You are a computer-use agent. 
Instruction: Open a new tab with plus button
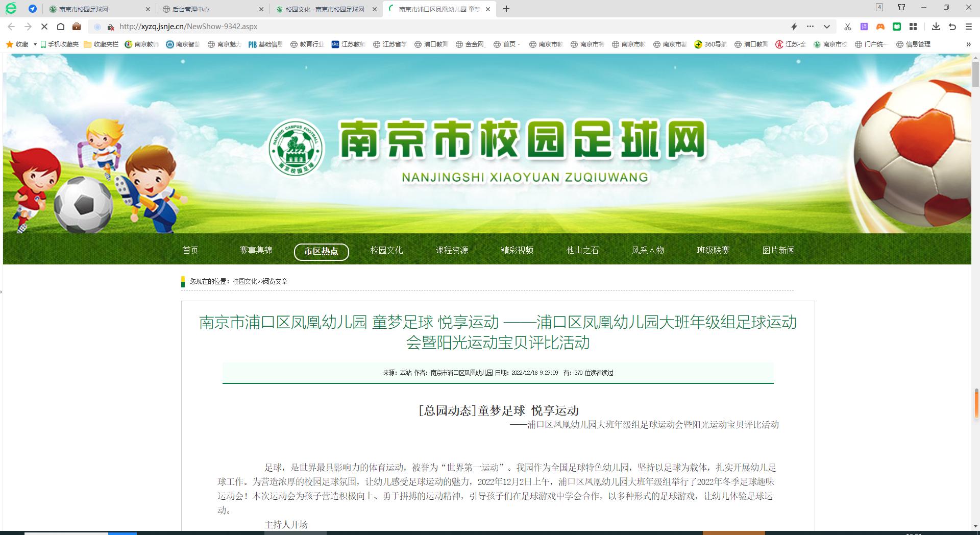506,9
